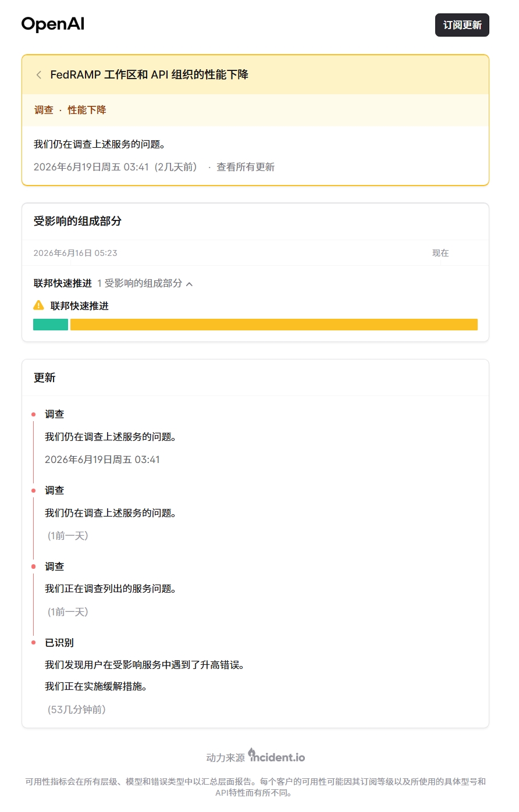519x812 pixels.
Task: Click the 2026年6月16日 05:23 start time
Action: (75, 253)
